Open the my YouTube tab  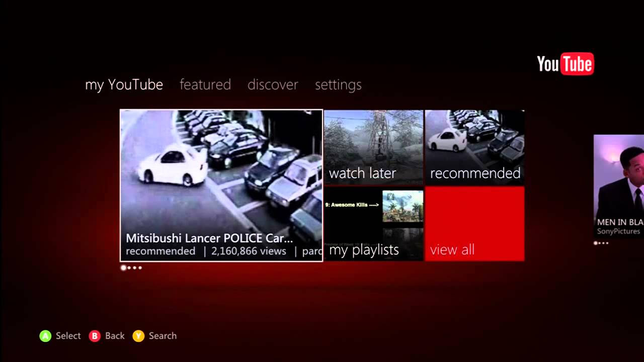pyautogui.click(x=124, y=84)
